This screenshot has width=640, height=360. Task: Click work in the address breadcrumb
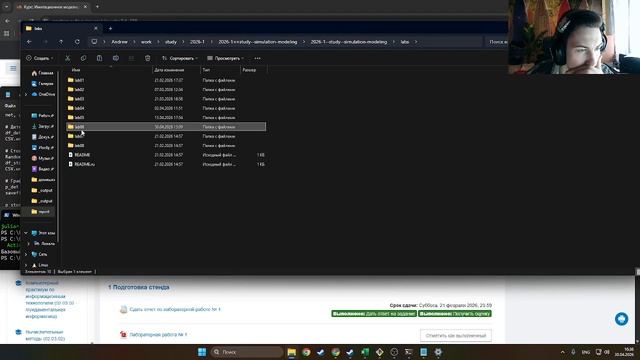pos(146,42)
